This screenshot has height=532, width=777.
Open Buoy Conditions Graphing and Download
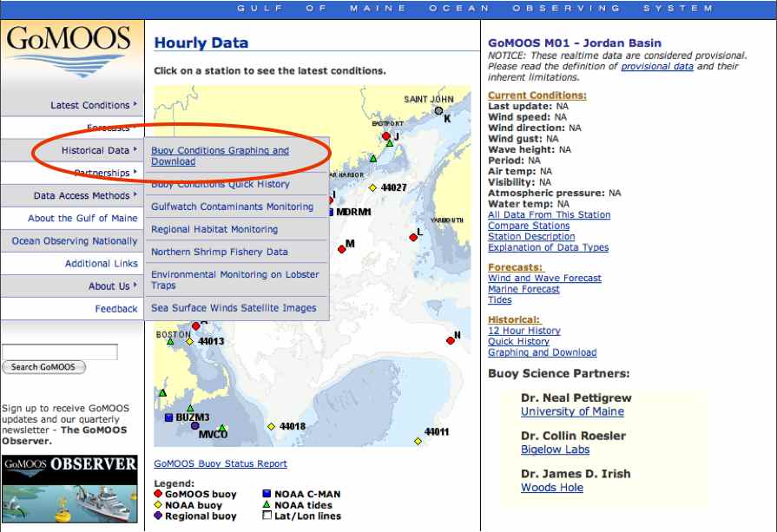[x=220, y=155]
